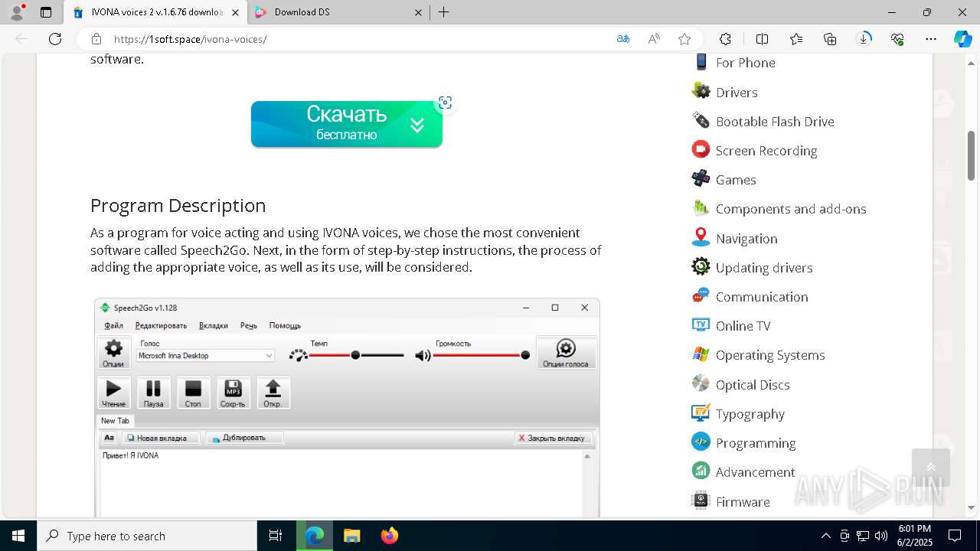Open Edge Settings and more menu
This screenshot has width=980, height=551.
coord(931,39)
